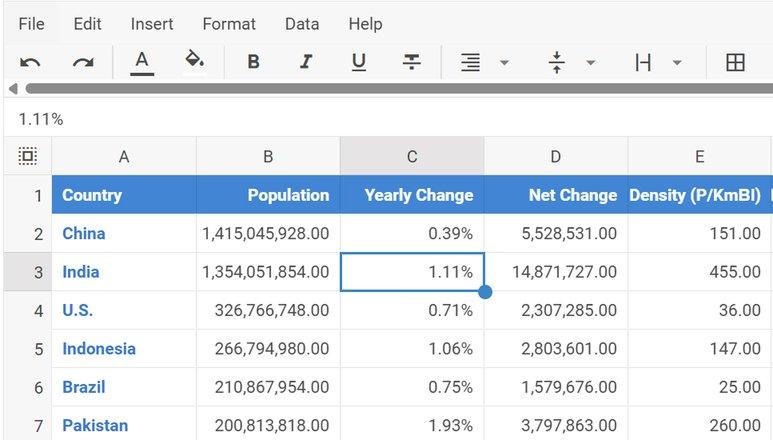Click the 1,354,051,854.00 population cell
The width and height of the screenshot is (773, 440).
[268, 272]
